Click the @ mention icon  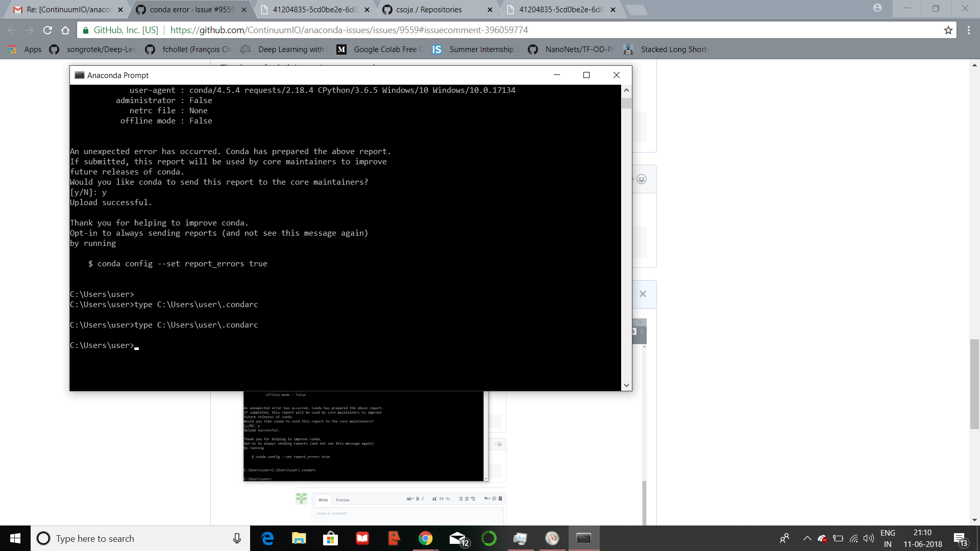[494, 498]
